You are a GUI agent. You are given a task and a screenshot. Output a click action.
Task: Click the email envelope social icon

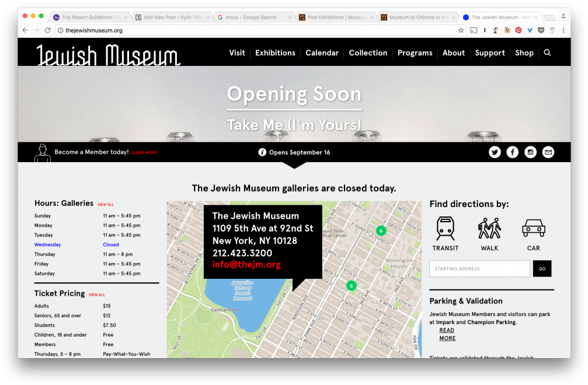click(548, 152)
